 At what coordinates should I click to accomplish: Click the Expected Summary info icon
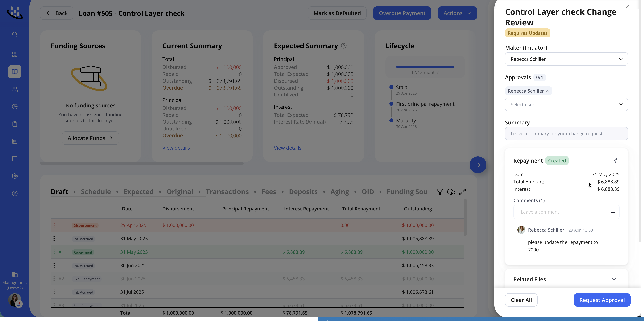pos(344,46)
